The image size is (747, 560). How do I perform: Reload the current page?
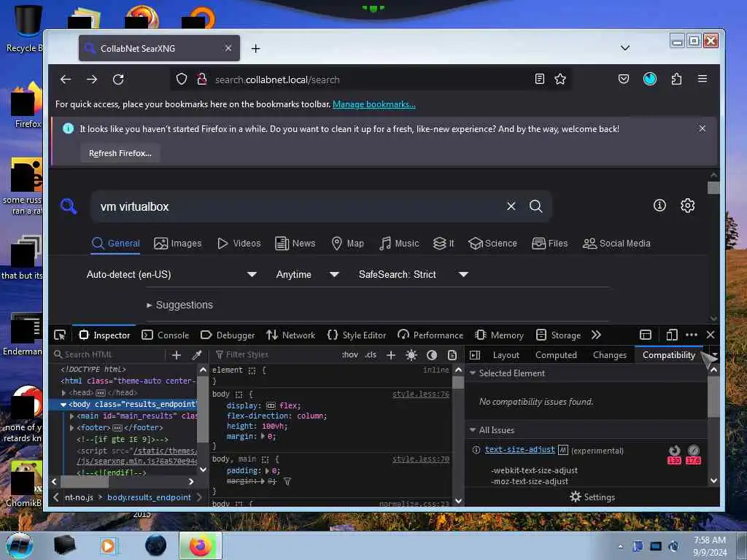[118, 79]
